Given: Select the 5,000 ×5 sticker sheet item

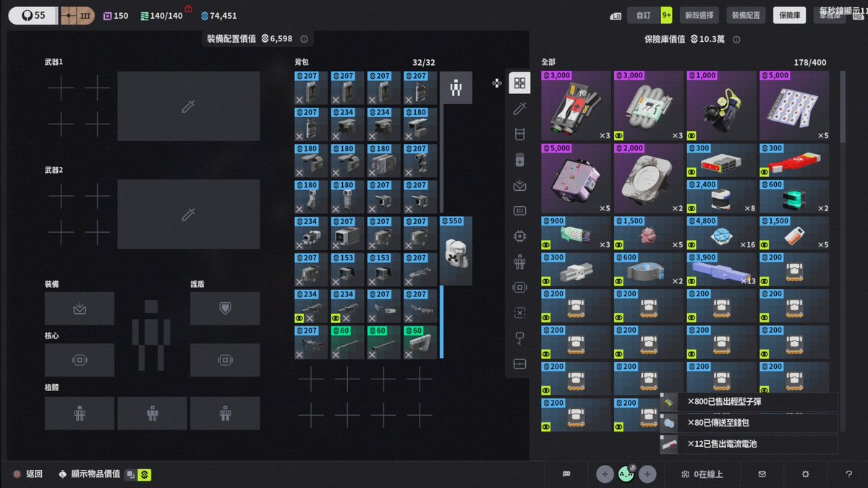Looking at the screenshot, I should tap(794, 106).
